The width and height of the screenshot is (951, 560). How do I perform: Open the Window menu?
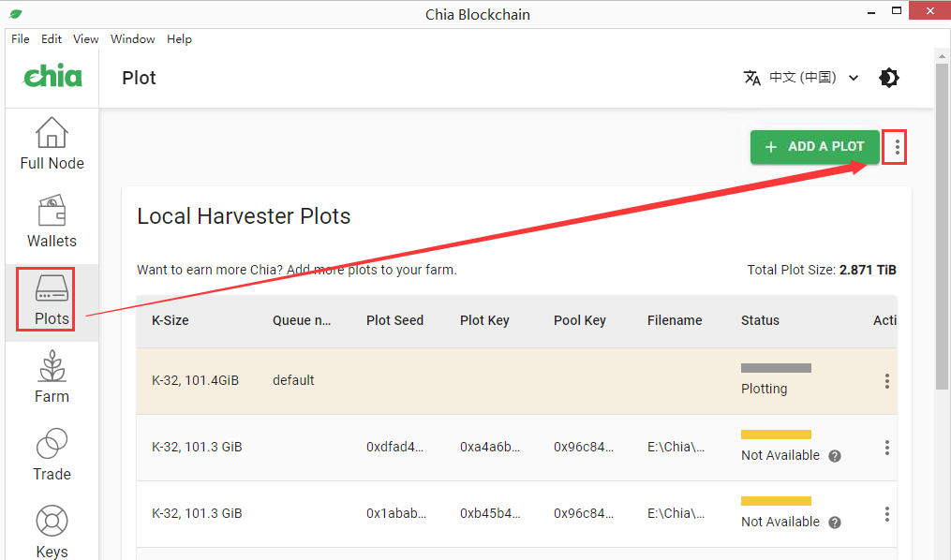[132, 39]
